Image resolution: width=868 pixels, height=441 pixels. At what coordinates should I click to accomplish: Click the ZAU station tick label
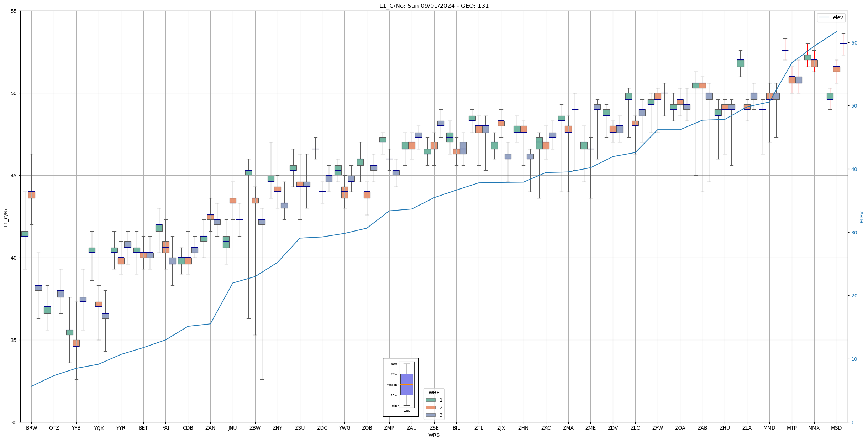point(412,428)
